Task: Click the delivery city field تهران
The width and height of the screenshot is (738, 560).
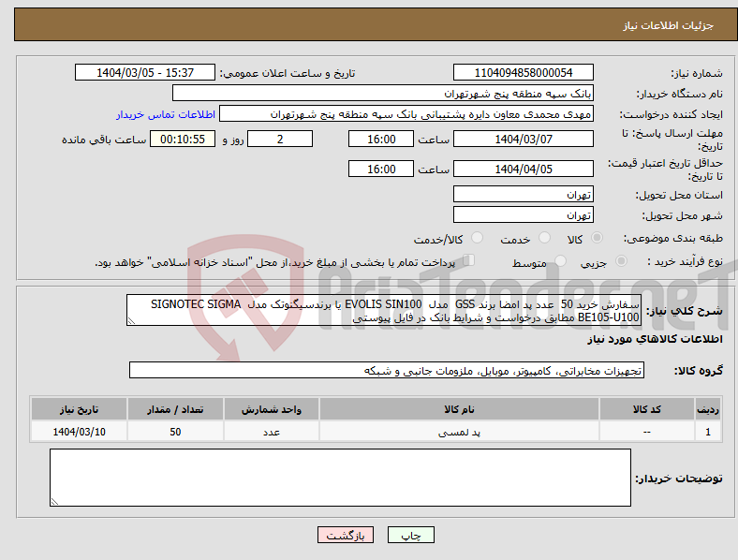Action: coord(523,214)
